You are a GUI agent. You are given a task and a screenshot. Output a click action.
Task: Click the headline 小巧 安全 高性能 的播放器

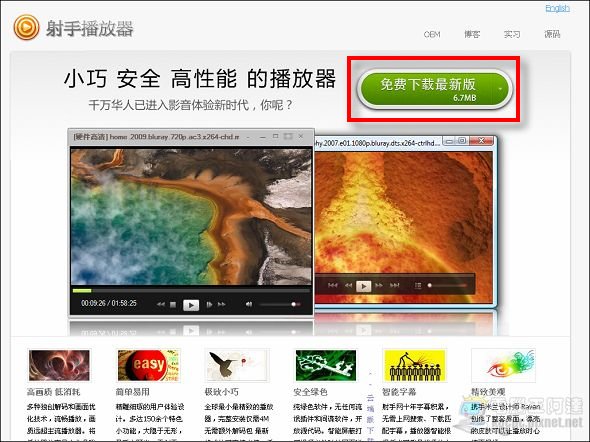199,79
